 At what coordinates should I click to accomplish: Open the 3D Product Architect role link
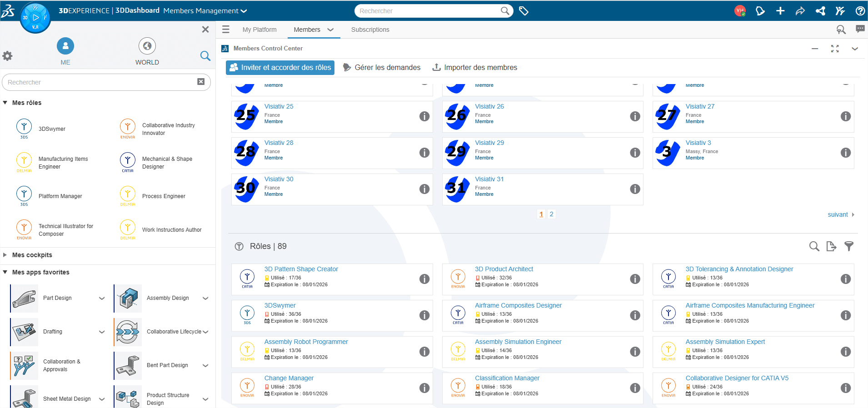504,269
